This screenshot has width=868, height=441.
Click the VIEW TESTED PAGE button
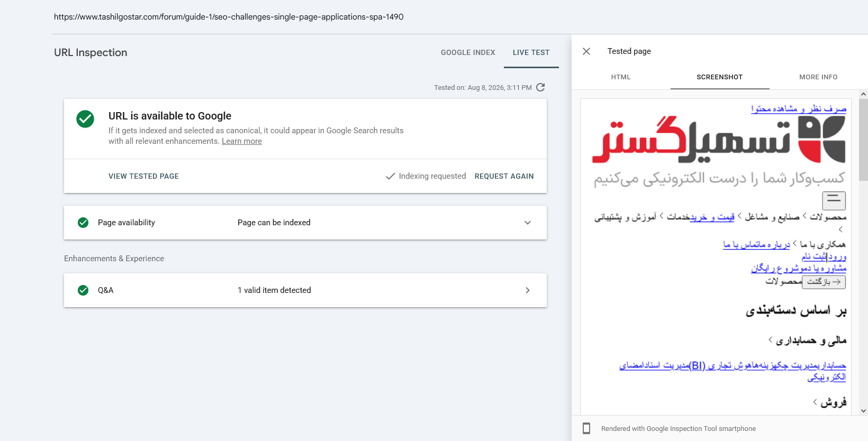point(143,176)
